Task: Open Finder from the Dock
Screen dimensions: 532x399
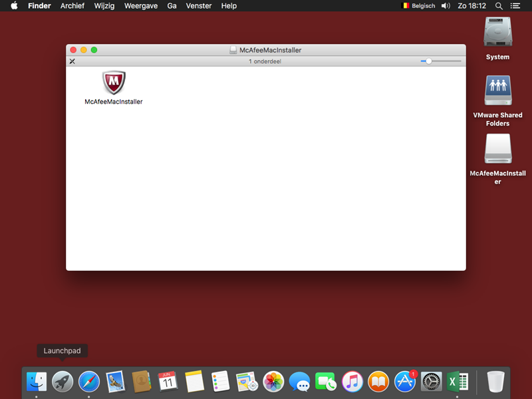Action: 37,381
